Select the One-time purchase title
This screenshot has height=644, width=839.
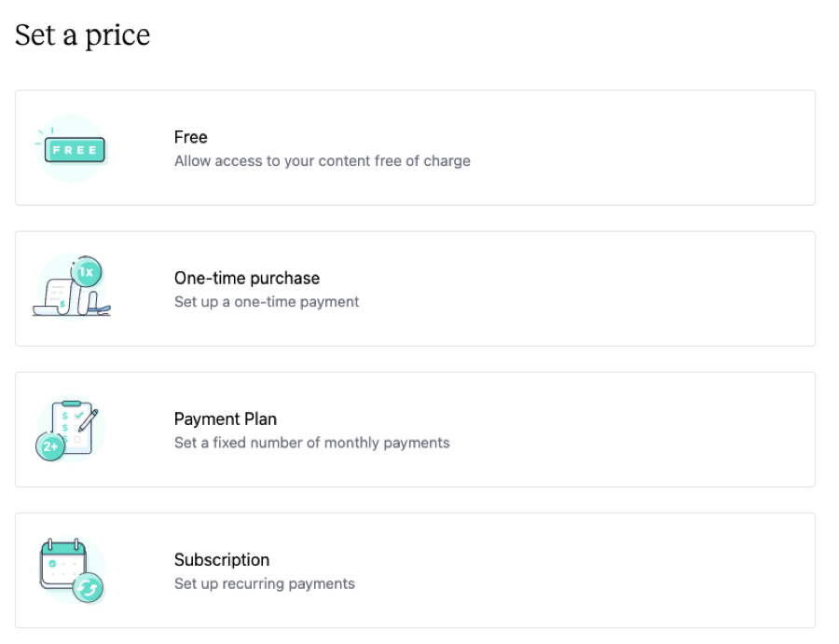(x=247, y=278)
